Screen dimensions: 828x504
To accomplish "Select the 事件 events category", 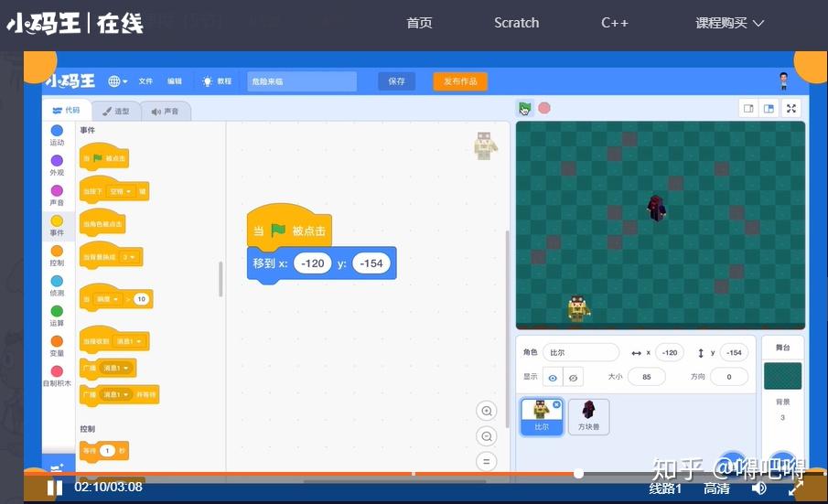I will tap(57, 225).
